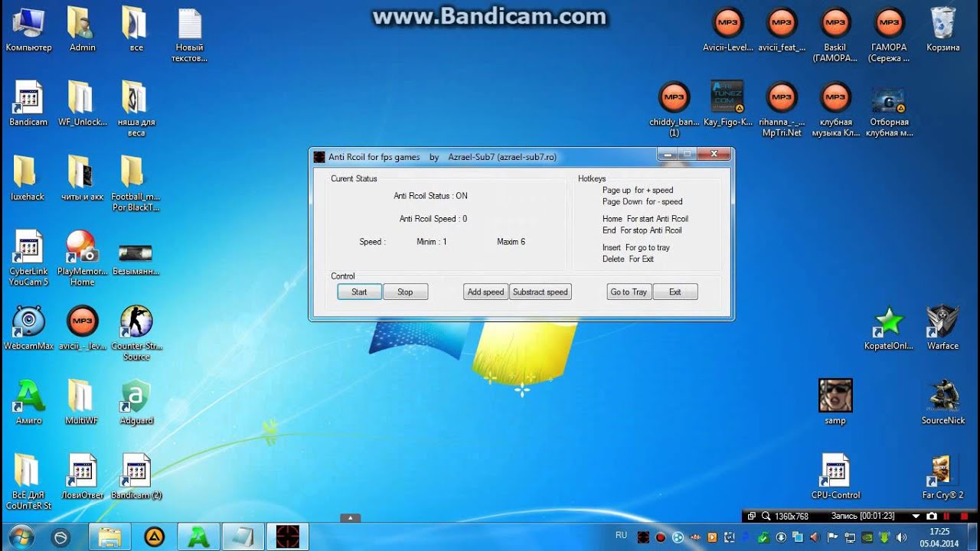Select the Bandicam desktop shortcut
The width and height of the screenshot is (980, 551).
[x=28, y=105]
